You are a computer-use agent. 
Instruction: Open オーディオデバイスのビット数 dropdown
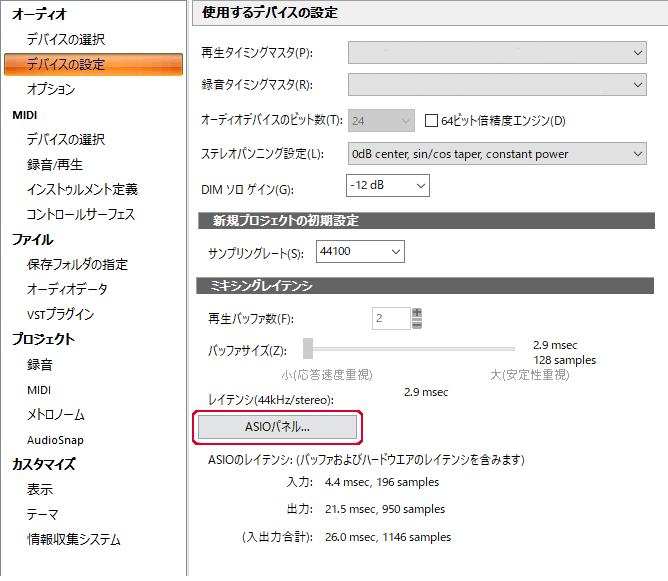[x=381, y=121]
